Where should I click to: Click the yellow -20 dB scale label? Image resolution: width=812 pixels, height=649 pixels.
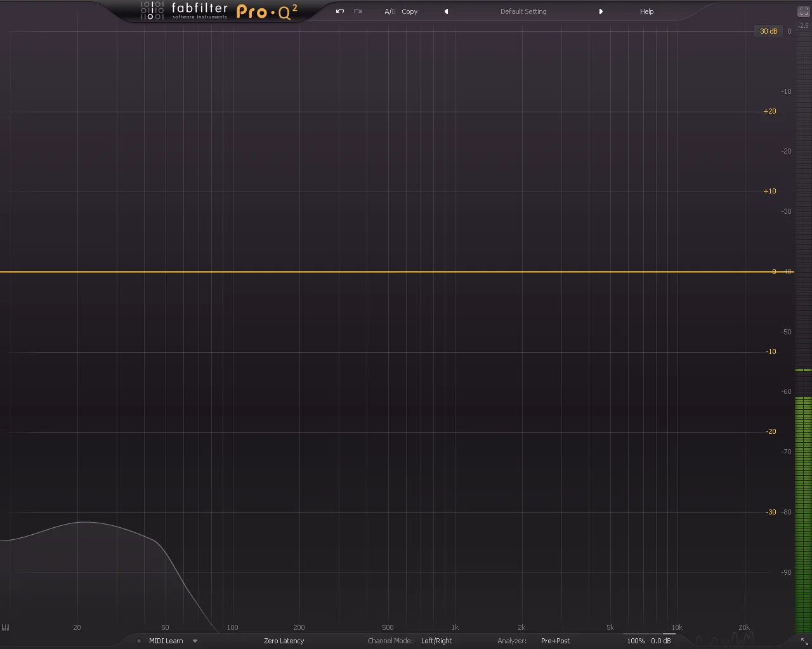click(x=771, y=431)
